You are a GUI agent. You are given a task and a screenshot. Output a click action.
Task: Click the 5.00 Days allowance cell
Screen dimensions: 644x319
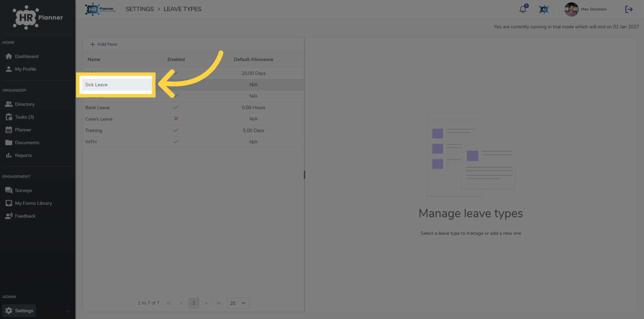click(x=254, y=130)
